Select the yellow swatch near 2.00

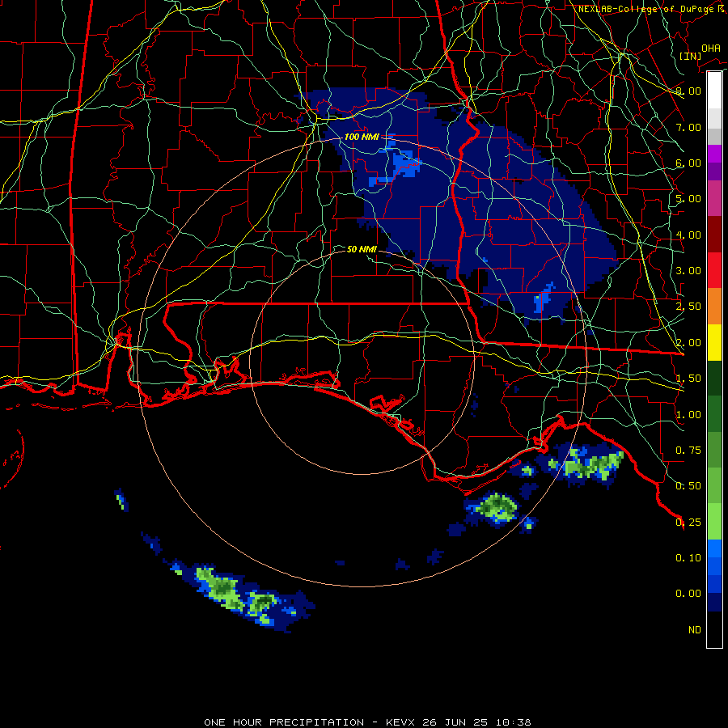click(x=714, y=342)
